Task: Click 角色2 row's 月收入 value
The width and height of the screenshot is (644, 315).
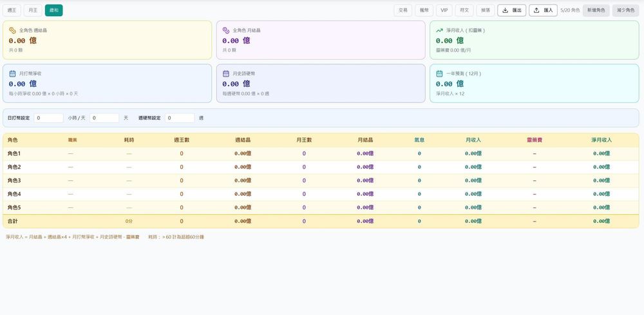Action: [473, 167]
